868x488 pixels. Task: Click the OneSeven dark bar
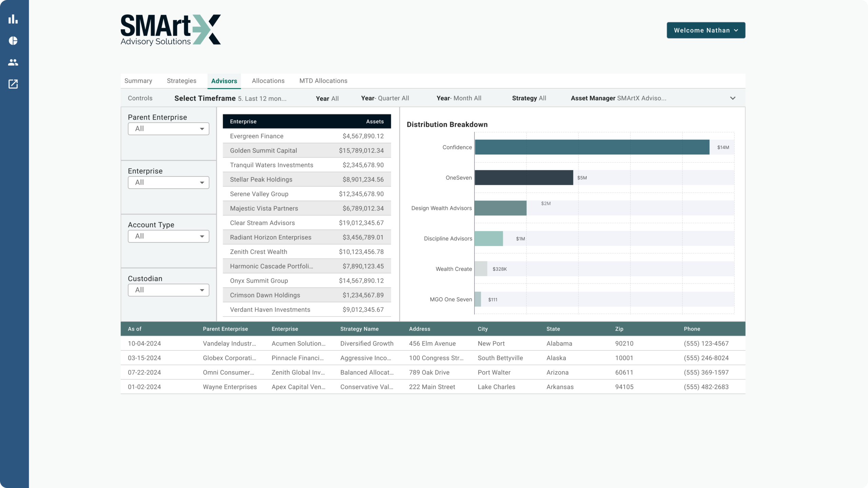(524, 178)
